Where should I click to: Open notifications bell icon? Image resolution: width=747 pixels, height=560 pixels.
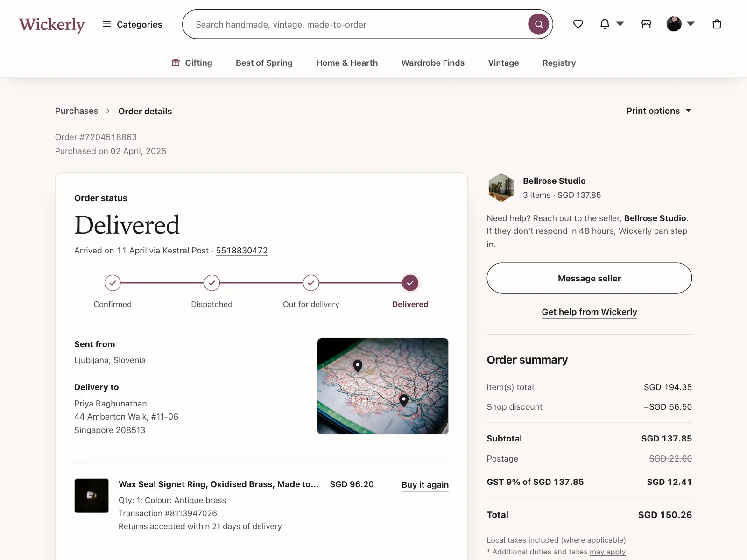[x=605, y=24]
